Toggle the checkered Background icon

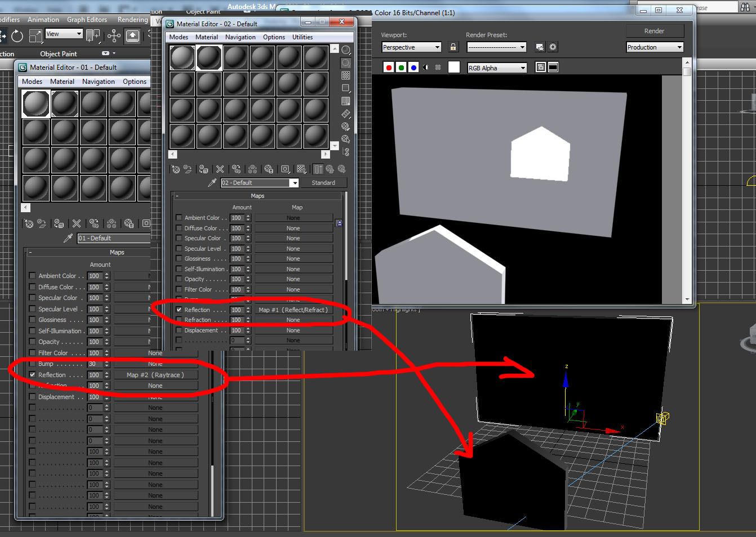pyautogui.click(x=346, y=75)
